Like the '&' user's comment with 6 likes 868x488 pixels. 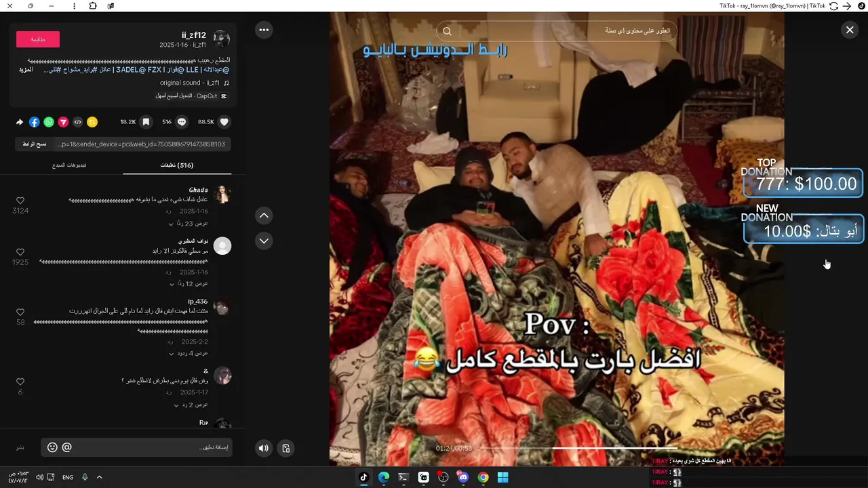(x=20, y=382)
